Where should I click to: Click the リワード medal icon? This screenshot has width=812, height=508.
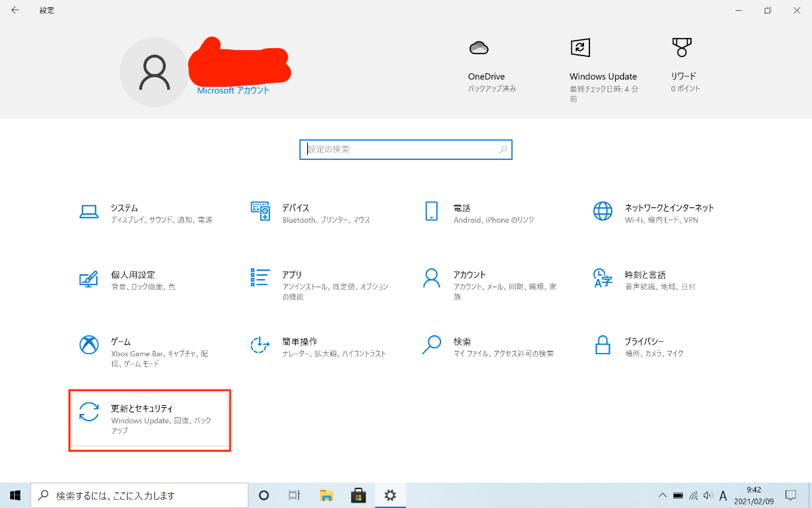[x=681, y=47]
